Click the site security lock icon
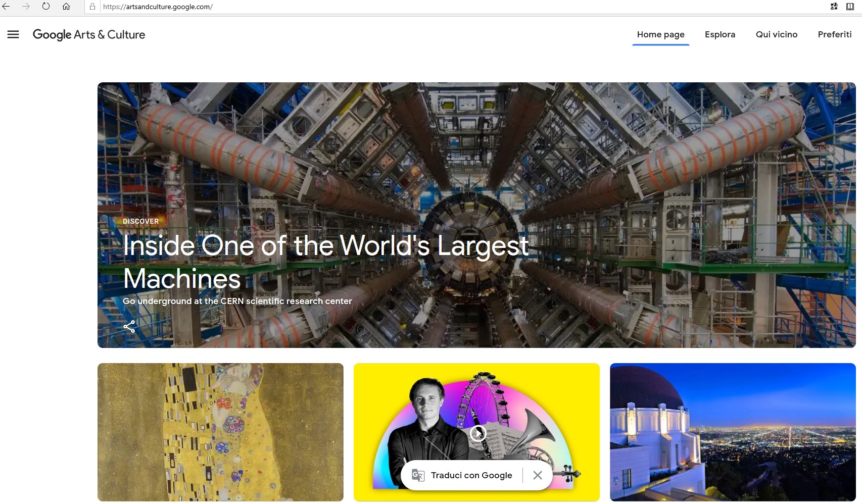 pos(92,7)
